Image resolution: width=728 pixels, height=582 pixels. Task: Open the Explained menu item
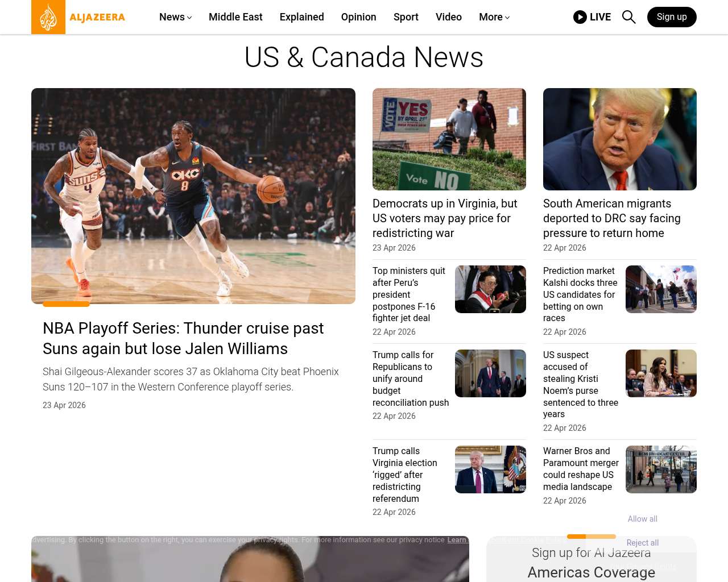pos(301,17)
